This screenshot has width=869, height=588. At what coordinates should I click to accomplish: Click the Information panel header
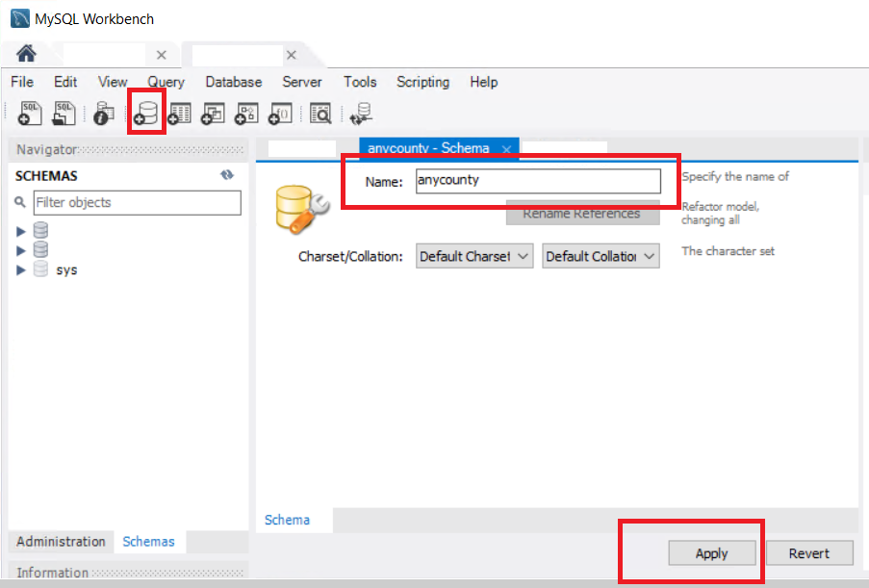(x=127, y=572)
